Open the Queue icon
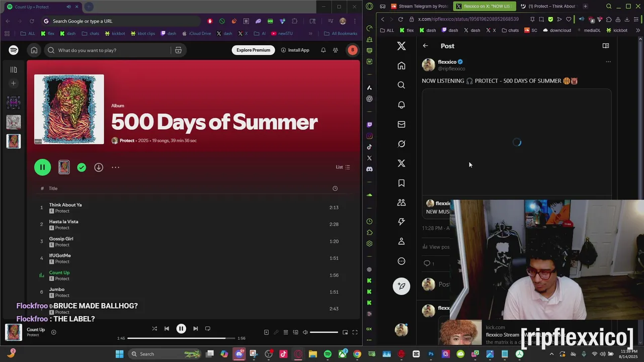The height and width of the screenshot is (362, 644). pyautogui.click(x=286, y=332)
